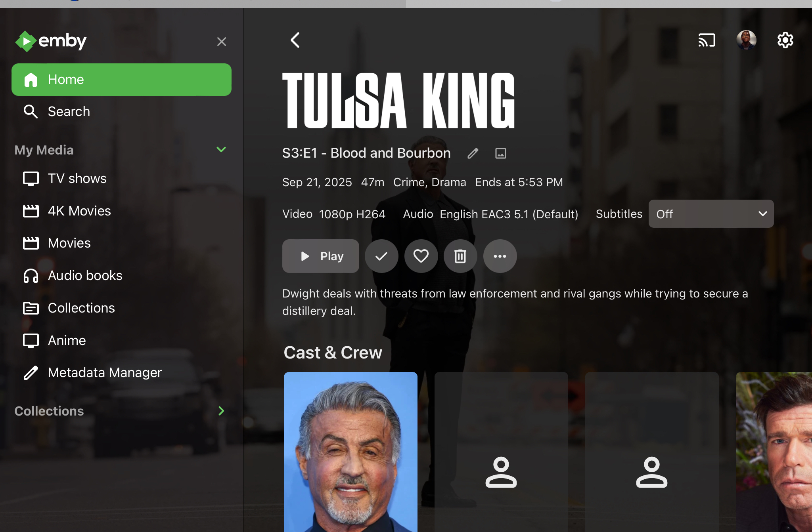This screenshot has width=812, height=532.
Task: Close the sidebar with the X
Action: coord(222,42)
